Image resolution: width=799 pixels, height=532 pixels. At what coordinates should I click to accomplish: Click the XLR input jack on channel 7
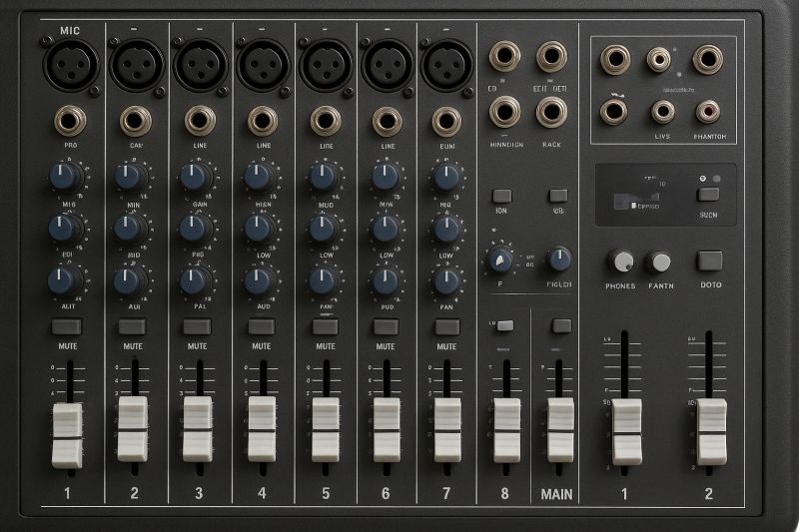coord(446,66)
